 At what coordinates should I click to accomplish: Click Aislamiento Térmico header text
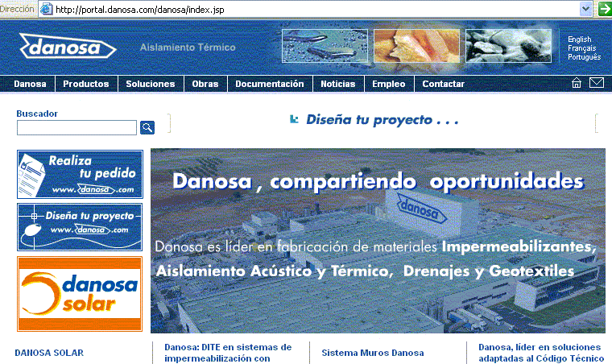click(x=188, y=48)
